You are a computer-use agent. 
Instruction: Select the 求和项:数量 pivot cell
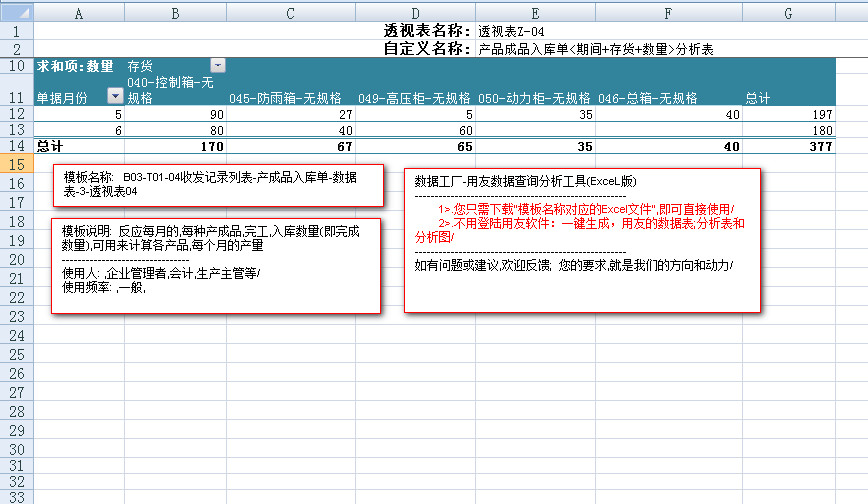pos(76,66)
